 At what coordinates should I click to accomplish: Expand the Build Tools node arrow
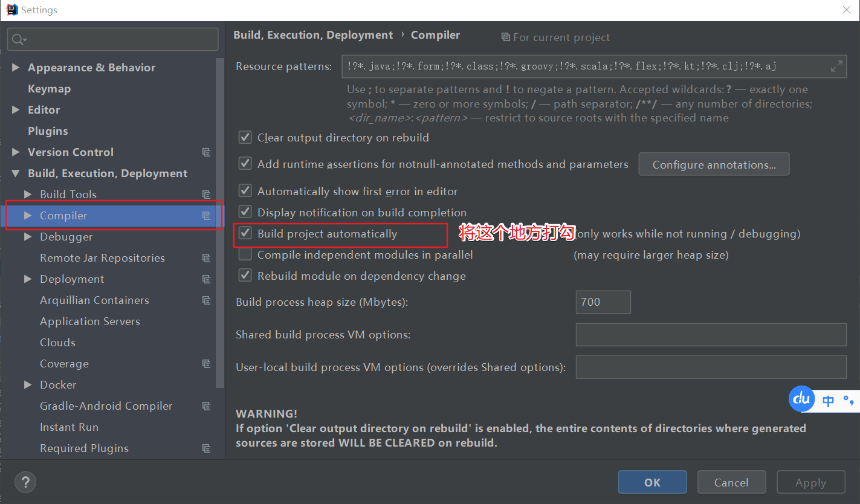(x=28, y=195)
